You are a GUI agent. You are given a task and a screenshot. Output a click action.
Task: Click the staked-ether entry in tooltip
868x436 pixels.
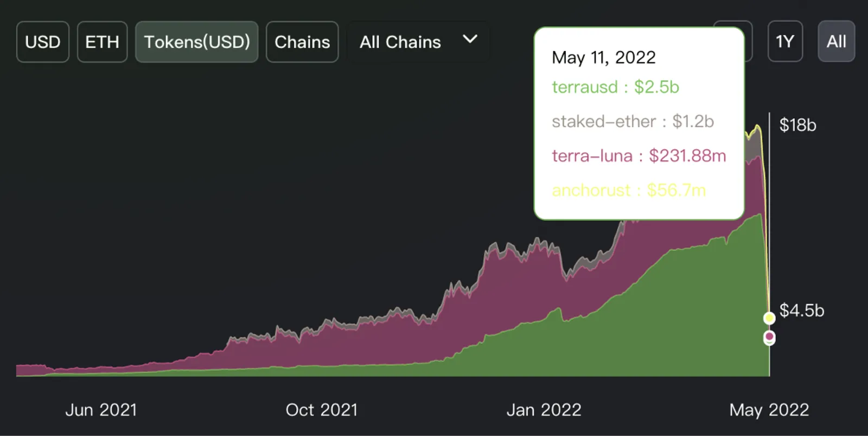tap(633, 121)
